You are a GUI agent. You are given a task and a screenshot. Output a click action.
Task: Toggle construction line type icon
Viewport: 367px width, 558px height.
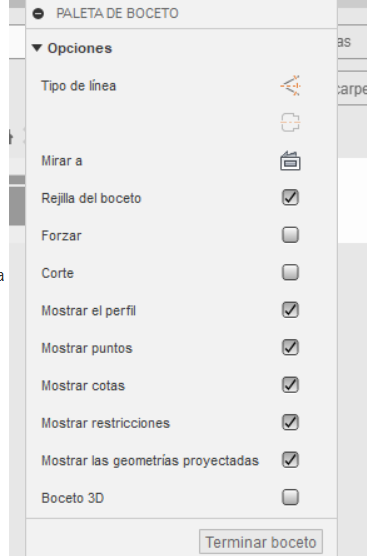(290, 86)
